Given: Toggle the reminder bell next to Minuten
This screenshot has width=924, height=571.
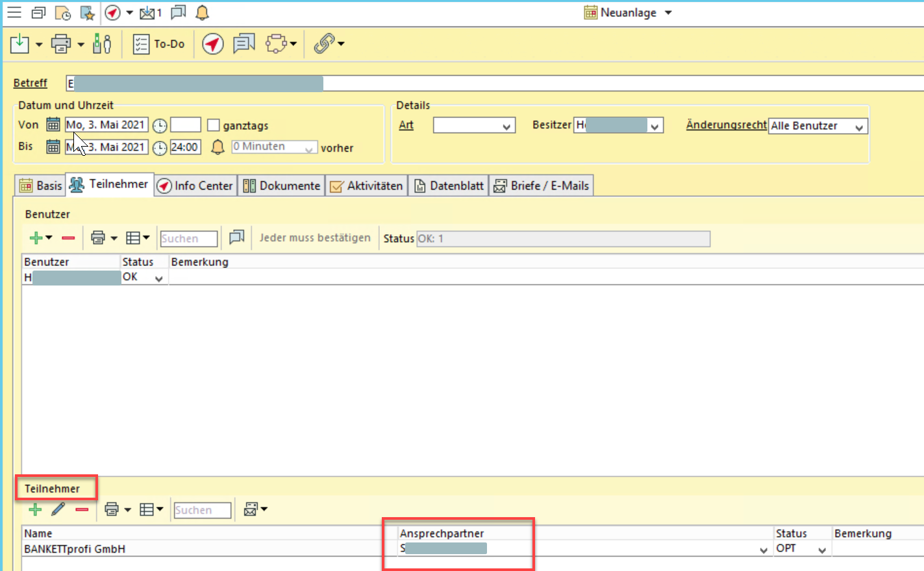Looking at the screenshot, I should point(218,147).
